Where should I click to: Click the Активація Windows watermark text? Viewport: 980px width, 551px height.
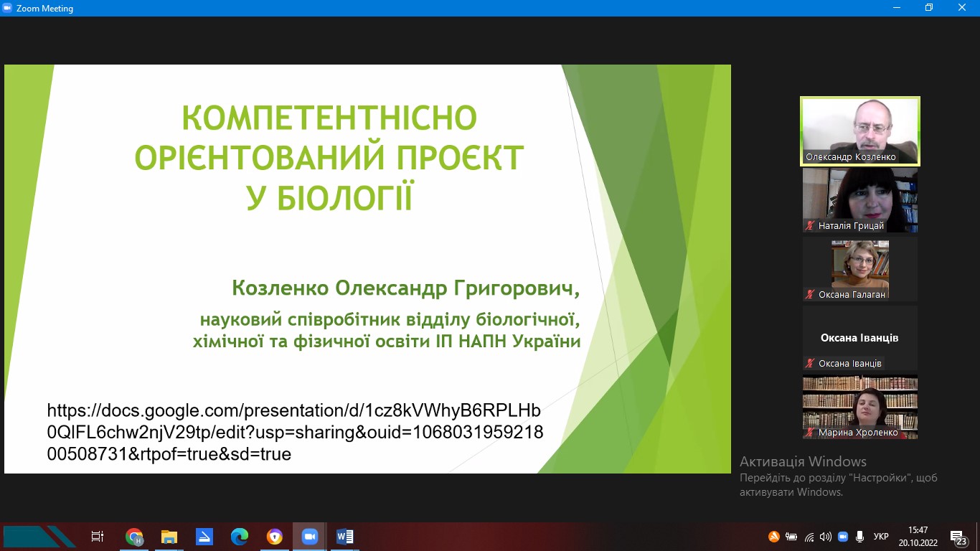[x=803, y=461]
